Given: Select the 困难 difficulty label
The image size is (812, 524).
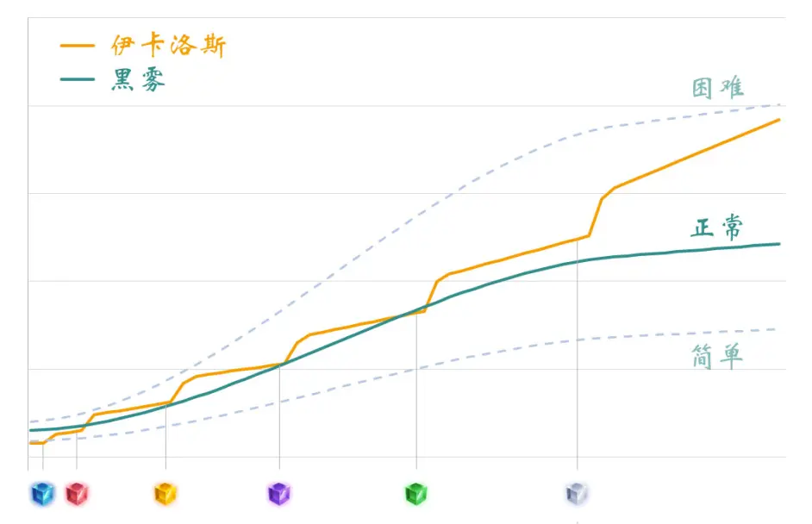Looking at the screenshot, I should tap(717, 87).
